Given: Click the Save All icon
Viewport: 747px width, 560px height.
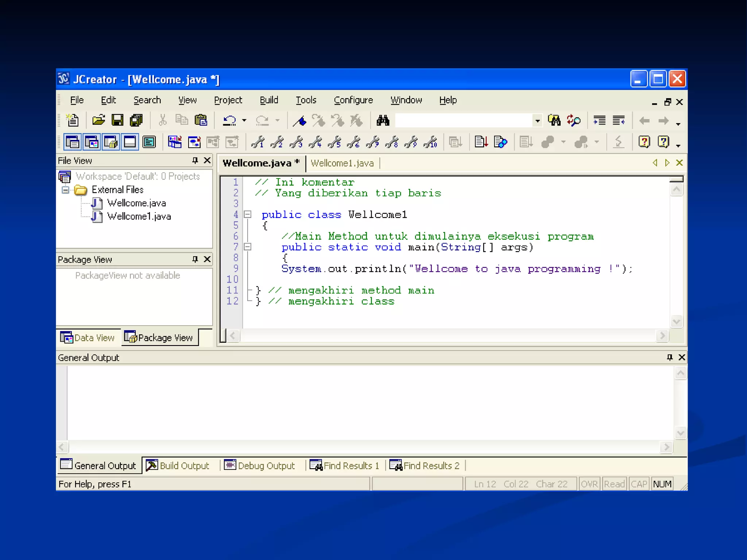Looking at the screenshot, I should (136, 120).
